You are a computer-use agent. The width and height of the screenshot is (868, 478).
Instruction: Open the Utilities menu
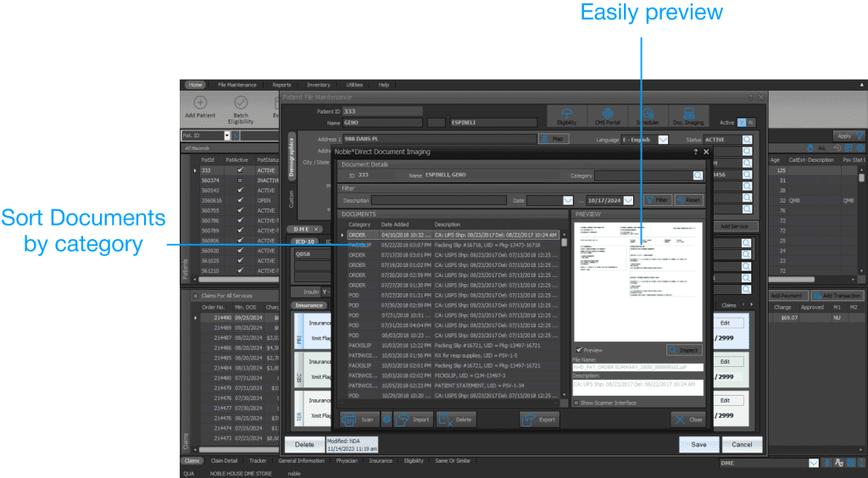click(354, 85)
